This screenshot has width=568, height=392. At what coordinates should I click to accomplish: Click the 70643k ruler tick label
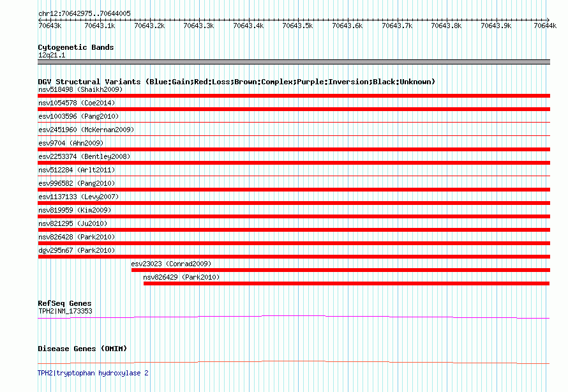point(50,26)
